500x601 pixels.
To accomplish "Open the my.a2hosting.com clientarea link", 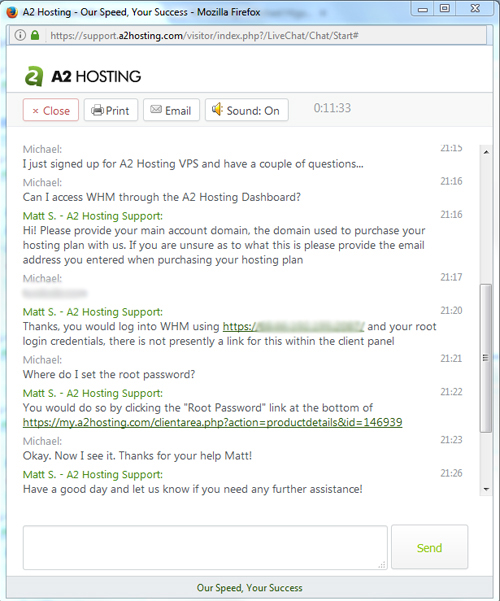I will click(212, 422).
